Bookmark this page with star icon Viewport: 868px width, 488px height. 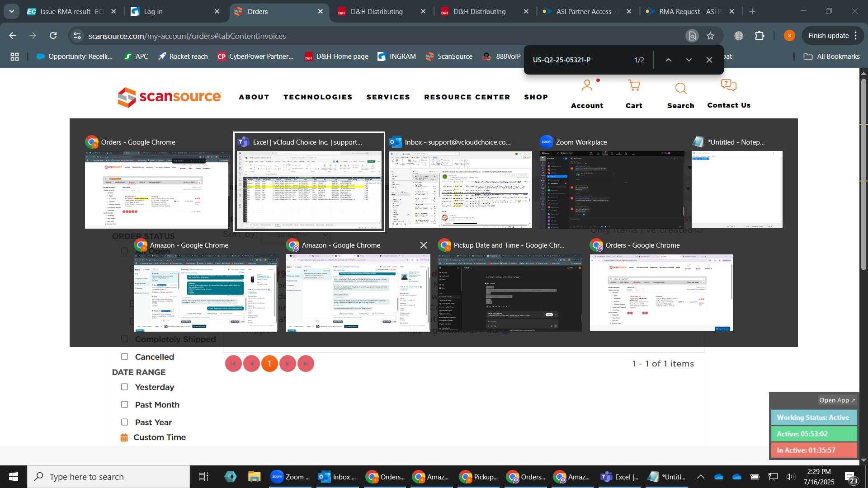711,36
